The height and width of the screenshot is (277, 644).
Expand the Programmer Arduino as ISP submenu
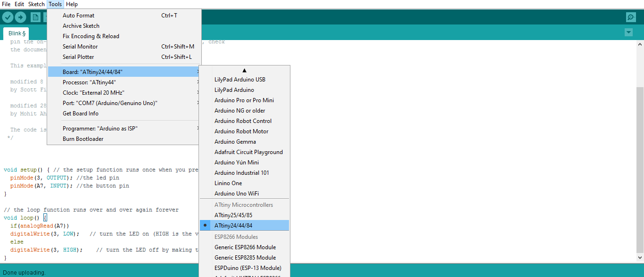point(124,129)
